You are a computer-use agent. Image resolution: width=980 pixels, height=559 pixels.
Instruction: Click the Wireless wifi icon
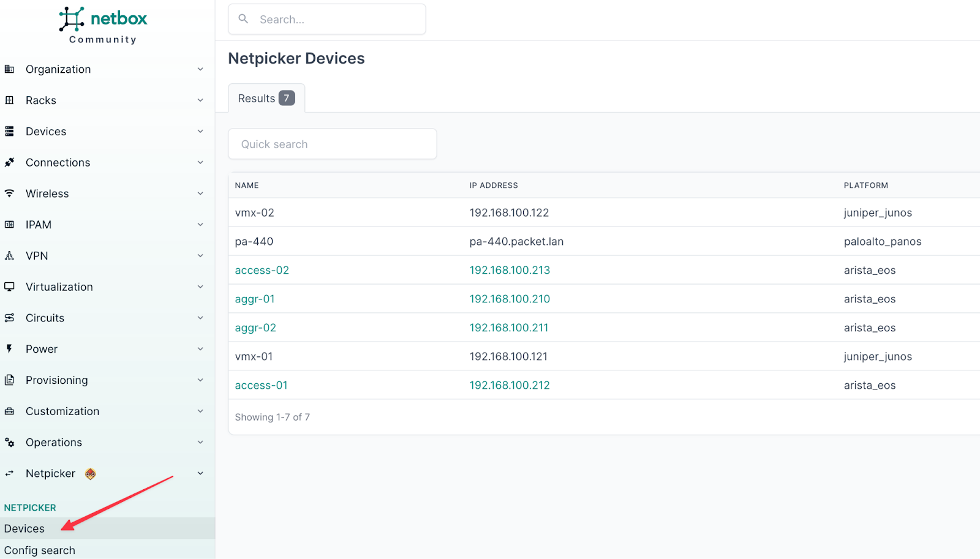tap(9, 193)
